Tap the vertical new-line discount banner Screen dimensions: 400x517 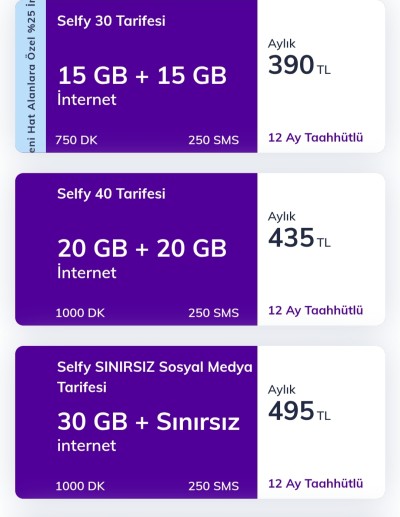31,76
